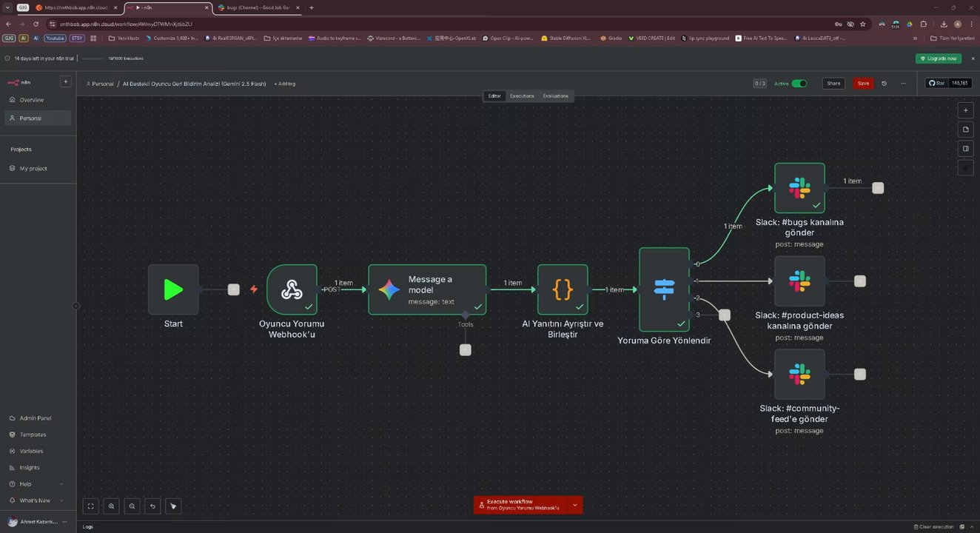Viewport: 980px width, 533px height.
Task: Reload the browser page
Action: 36,24
